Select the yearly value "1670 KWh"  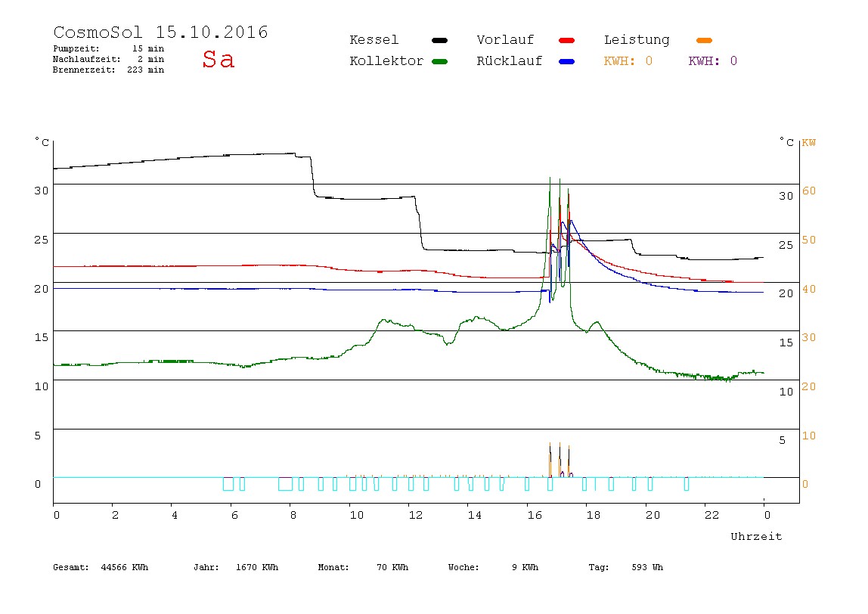tap(257, 567)
